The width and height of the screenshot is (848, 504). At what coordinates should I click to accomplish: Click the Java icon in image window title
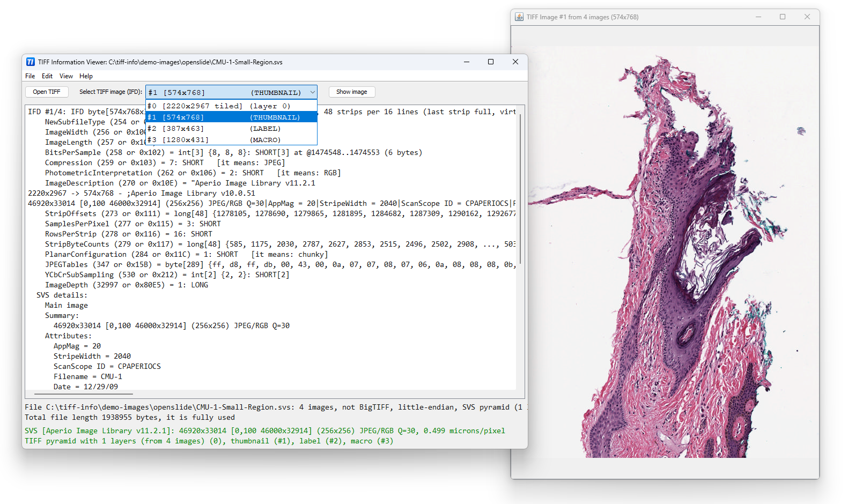pyautogui.click(x=519, y=17)
